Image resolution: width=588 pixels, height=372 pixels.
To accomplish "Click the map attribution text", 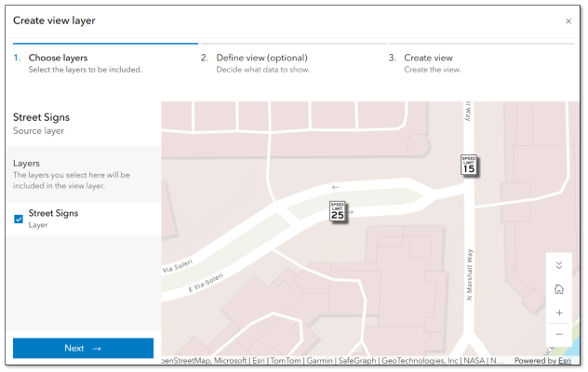I will point(332,361).
